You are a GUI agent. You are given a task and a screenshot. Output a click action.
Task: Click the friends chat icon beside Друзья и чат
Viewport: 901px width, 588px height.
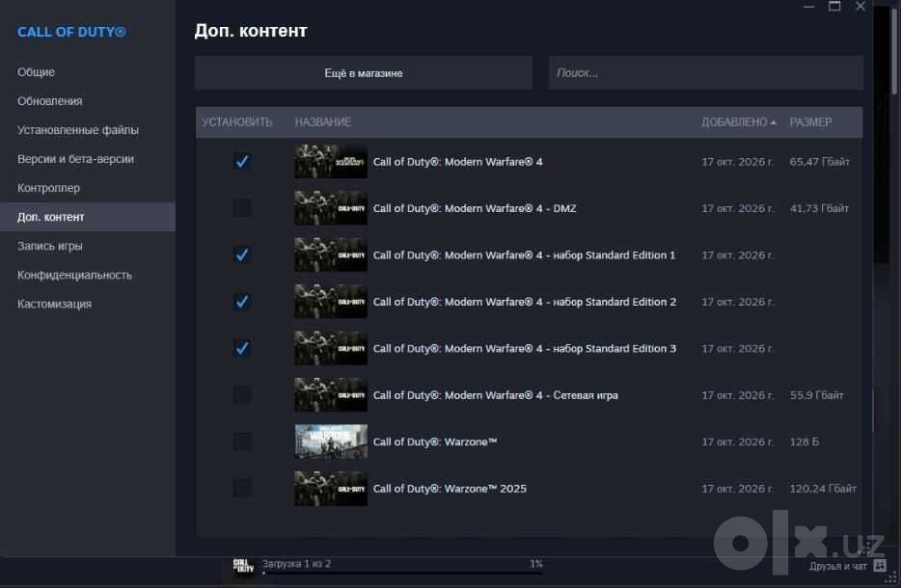[880, 566]
